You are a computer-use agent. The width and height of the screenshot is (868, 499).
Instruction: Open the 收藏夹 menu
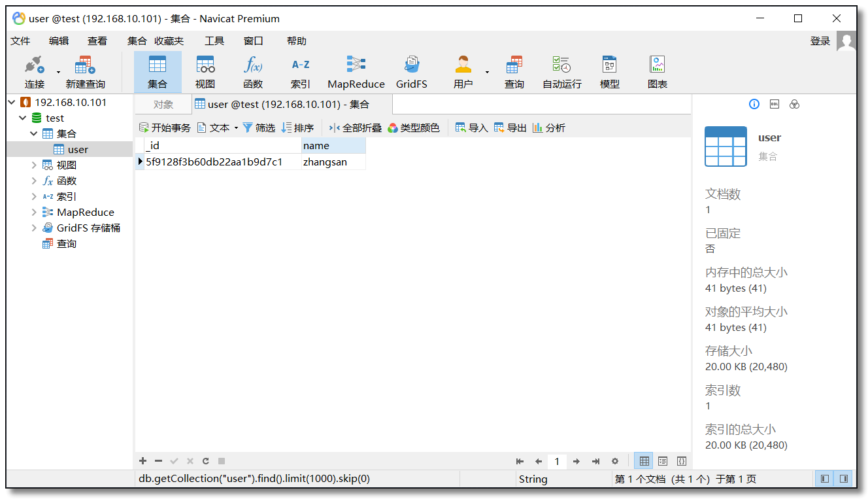point(169,41)
